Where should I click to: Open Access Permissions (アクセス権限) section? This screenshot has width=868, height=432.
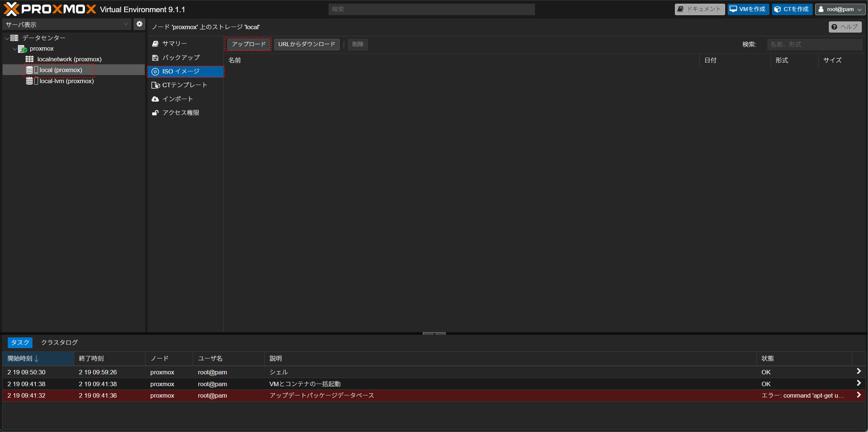[181, 113]
